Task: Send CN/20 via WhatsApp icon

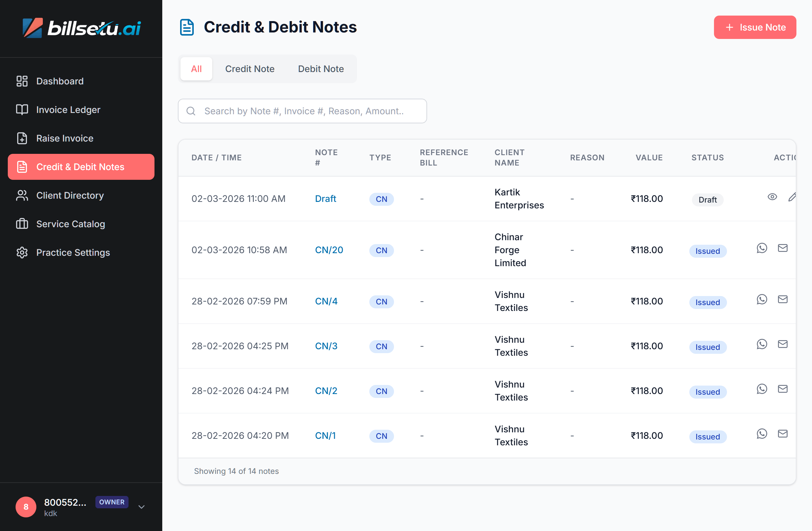Action: (x=762, y=248)
